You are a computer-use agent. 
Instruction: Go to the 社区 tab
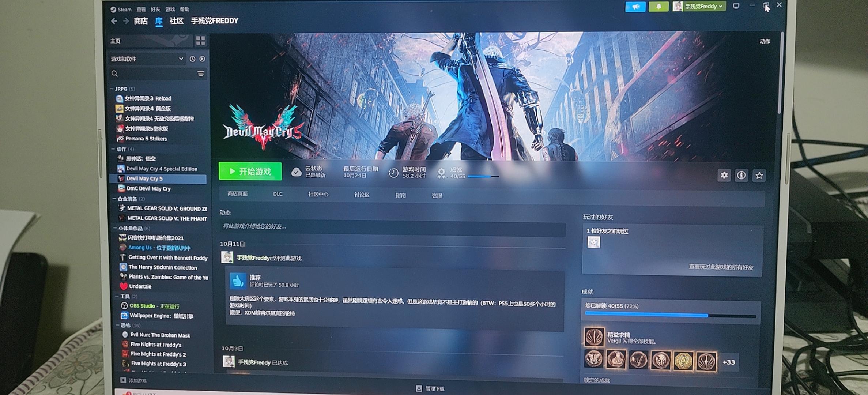(176, 21)
